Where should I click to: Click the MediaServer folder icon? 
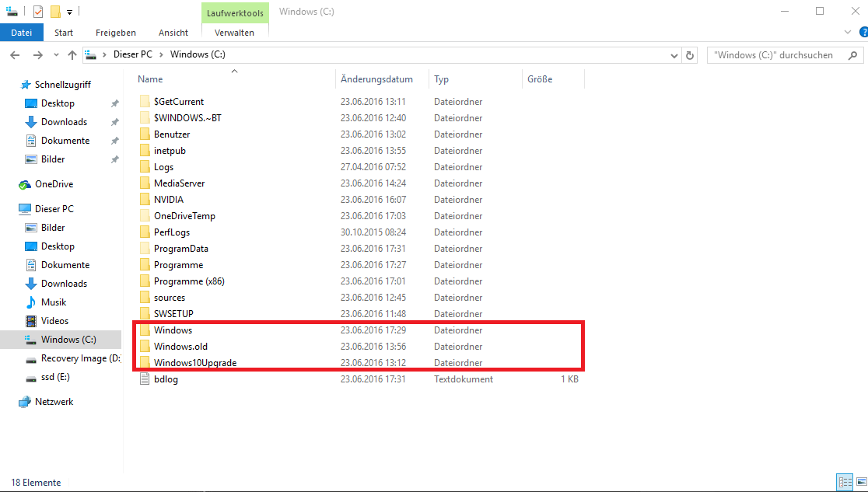145,183
